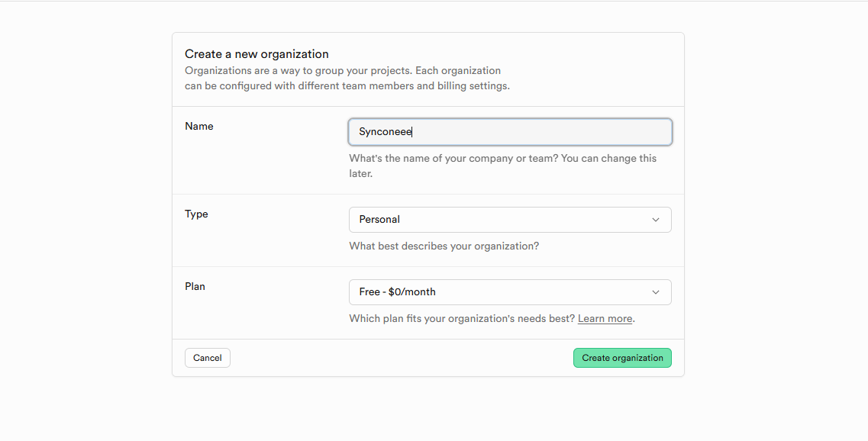
Task: Click the Type dropdown chevron arrow
Action: pyautogui.click(x=655, y=220)
